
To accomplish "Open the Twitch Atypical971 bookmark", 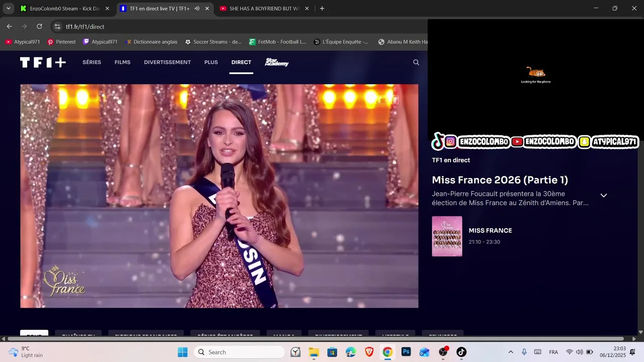I will (100, 42).
